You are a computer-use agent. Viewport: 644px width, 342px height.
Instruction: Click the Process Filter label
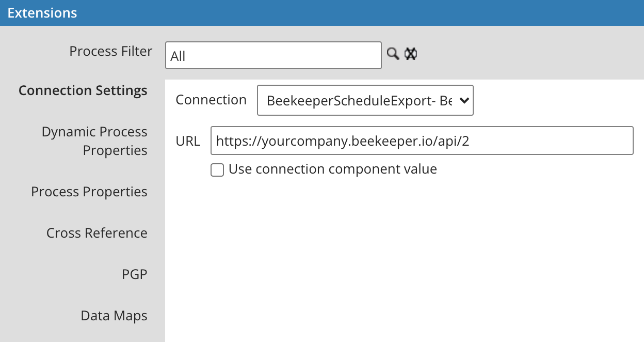(111, 51)
